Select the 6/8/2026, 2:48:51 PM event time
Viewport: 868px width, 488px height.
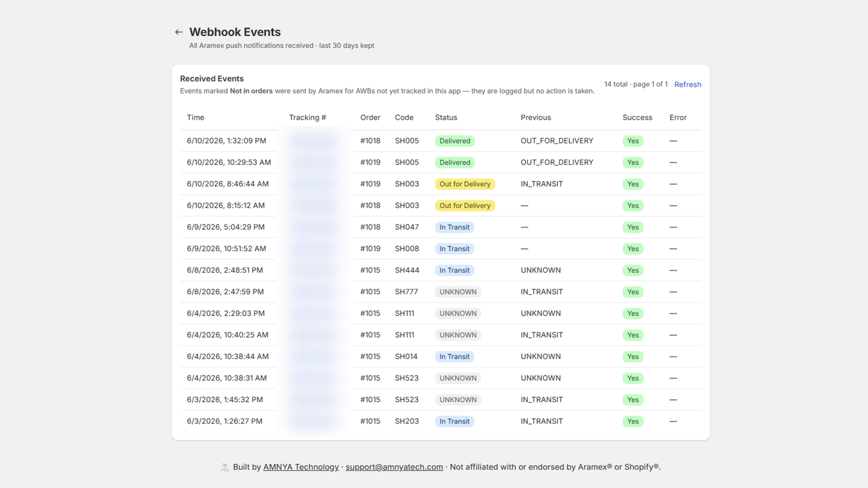(225, 271)
